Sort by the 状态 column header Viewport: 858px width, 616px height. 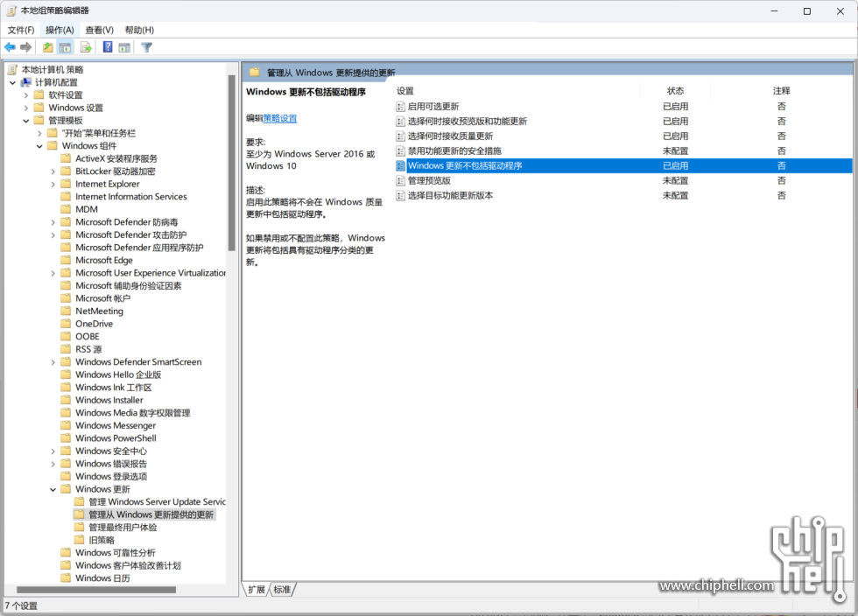tap(675, 91)
